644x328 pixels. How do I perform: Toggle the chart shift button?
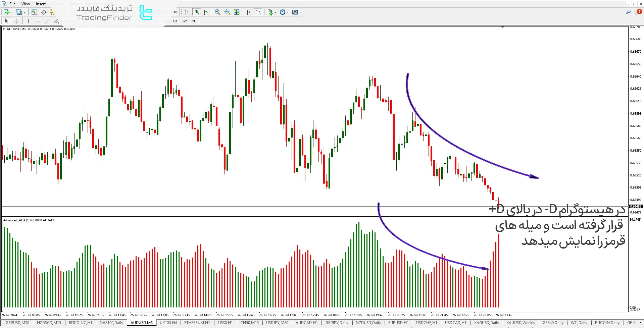coord(258,12)
